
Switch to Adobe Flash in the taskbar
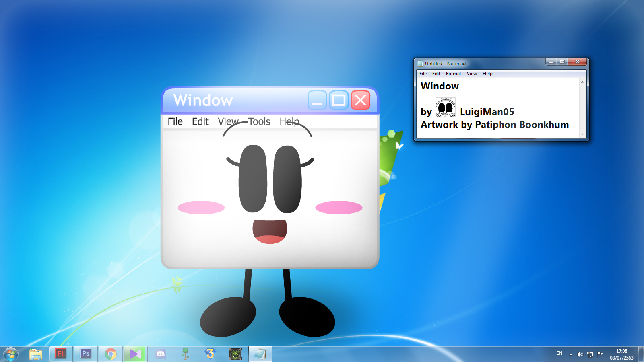click(x=61, y=354)
